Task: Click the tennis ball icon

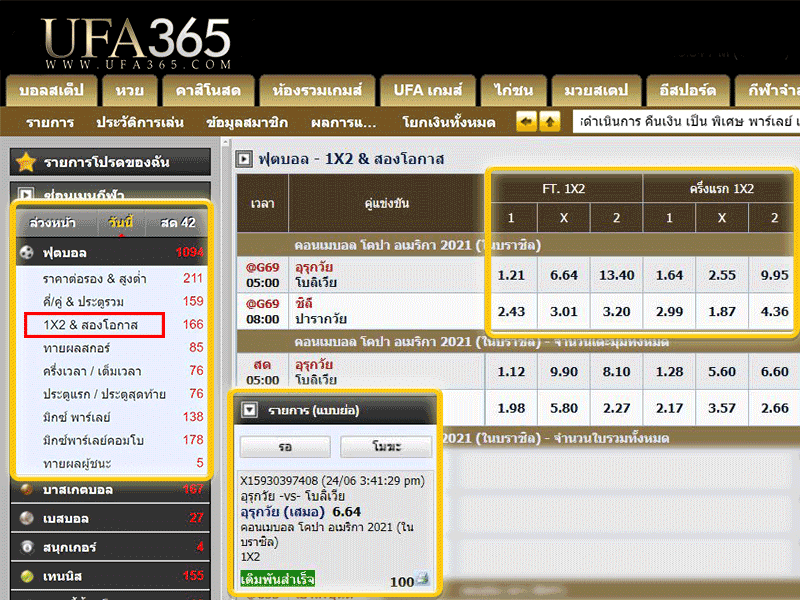Action: [x=27, y=576]
